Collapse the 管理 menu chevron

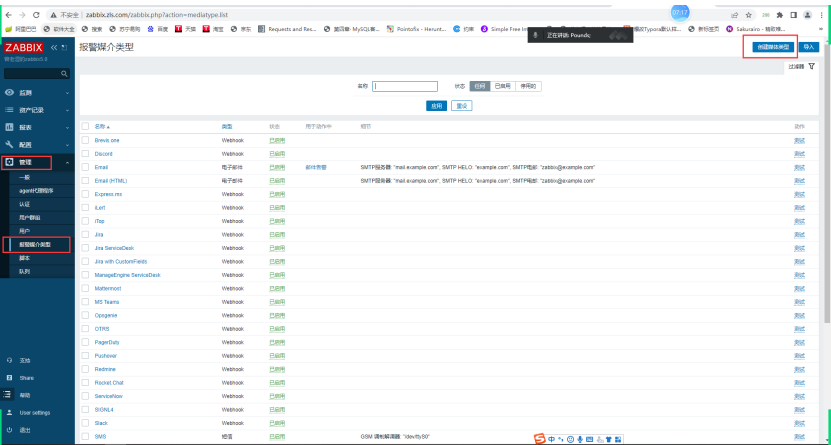point(67,162)
